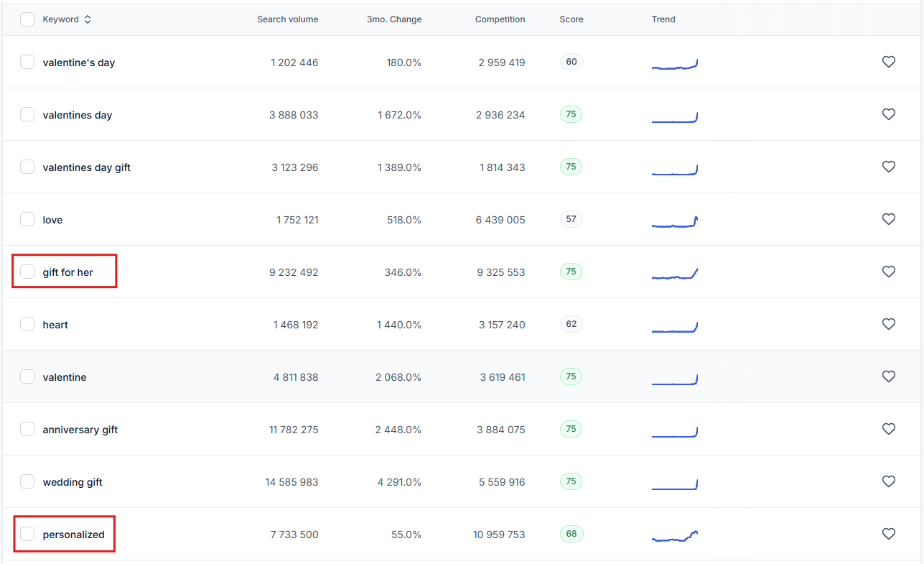Viewport: 924px width, 564px height.
Task: Click the trend sparkline for "love"
Action: tap(675, 222)
